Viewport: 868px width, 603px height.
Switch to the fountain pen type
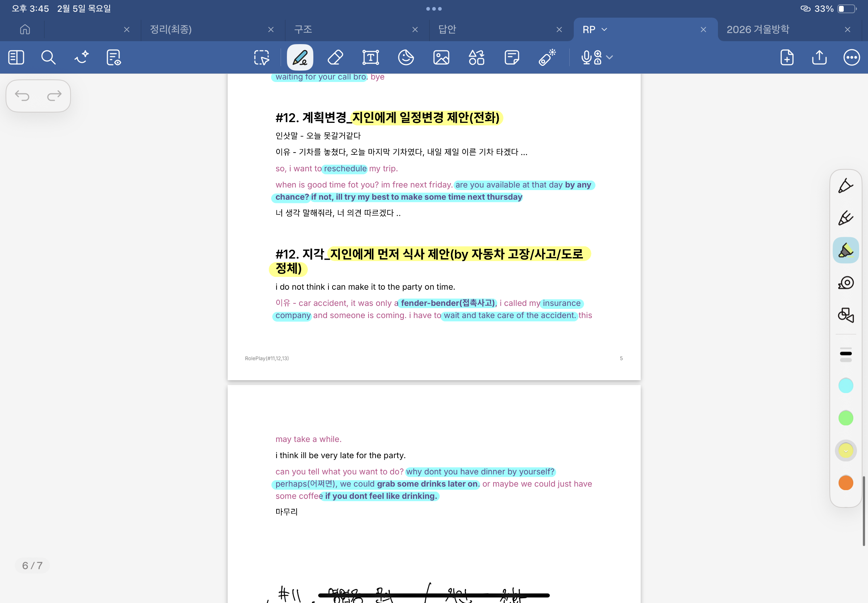(x=845, y=186)
